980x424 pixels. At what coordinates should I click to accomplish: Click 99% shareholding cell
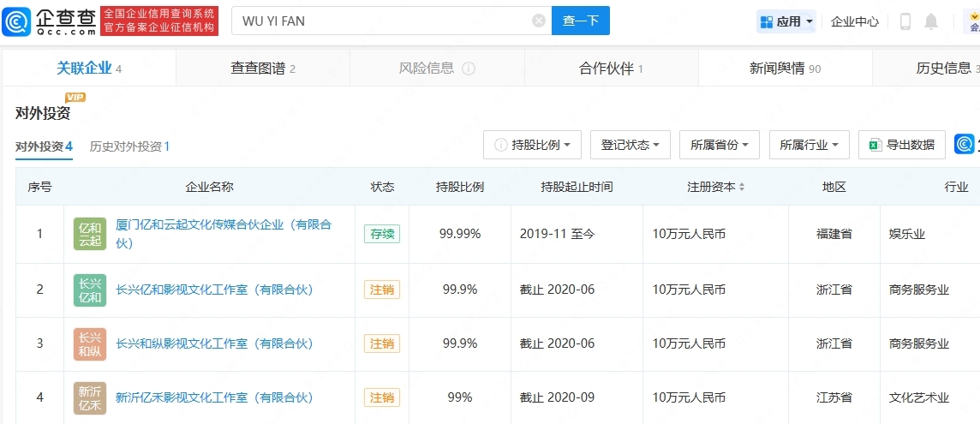[x=460, y=397]
